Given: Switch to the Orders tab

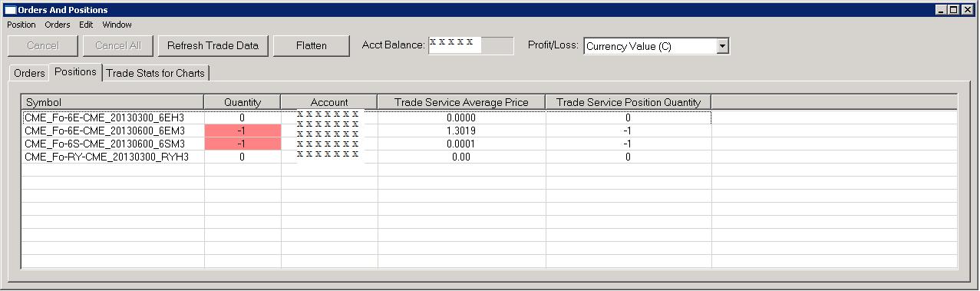Looking at the screenshot, I should (x=29, y=73).
